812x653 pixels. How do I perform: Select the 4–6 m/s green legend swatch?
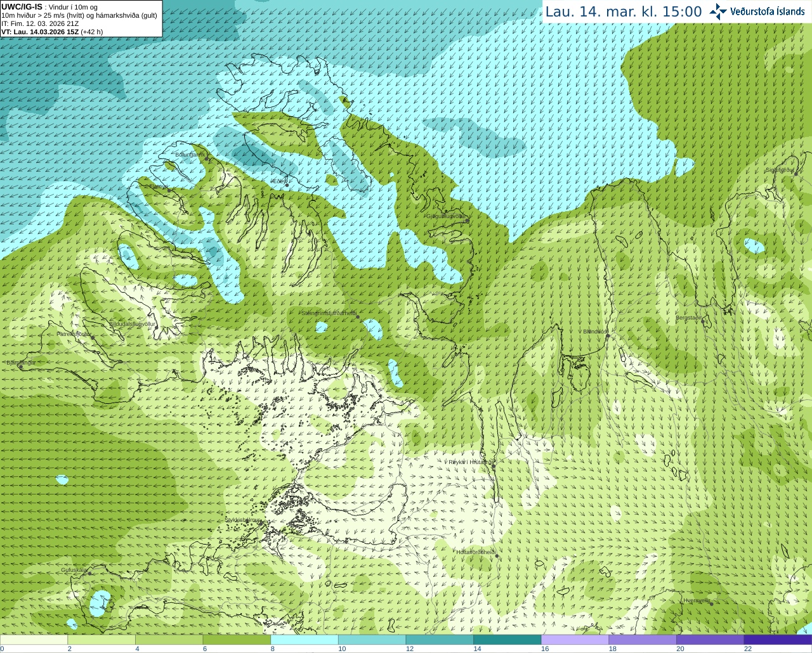tap(169, 640)
